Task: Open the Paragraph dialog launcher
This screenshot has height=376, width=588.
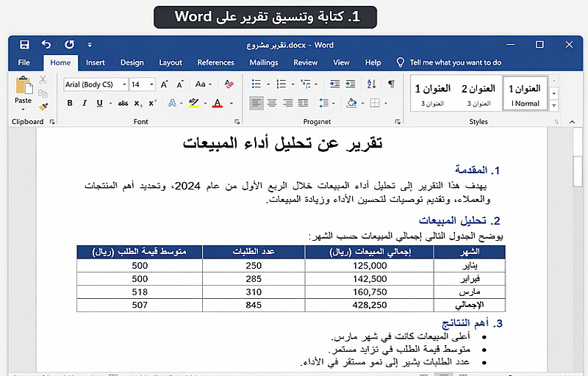Action: pyautogui.click(x=398, y=122)
